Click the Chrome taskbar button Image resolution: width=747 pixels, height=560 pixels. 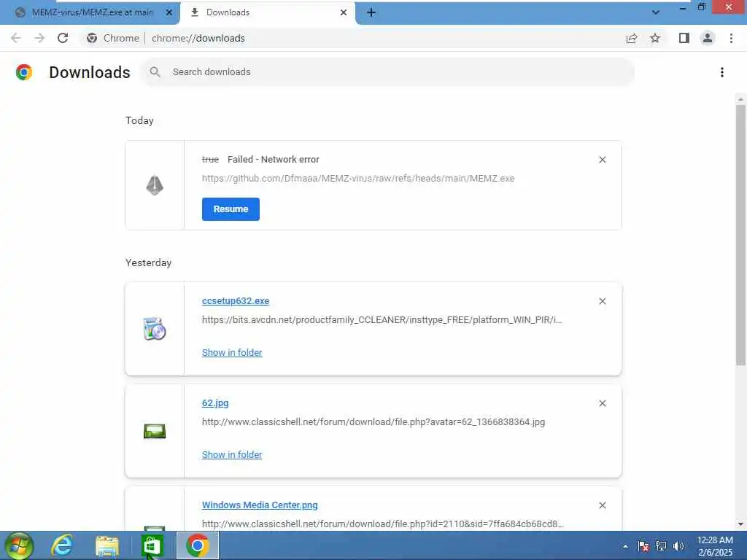tap(197, 545)
